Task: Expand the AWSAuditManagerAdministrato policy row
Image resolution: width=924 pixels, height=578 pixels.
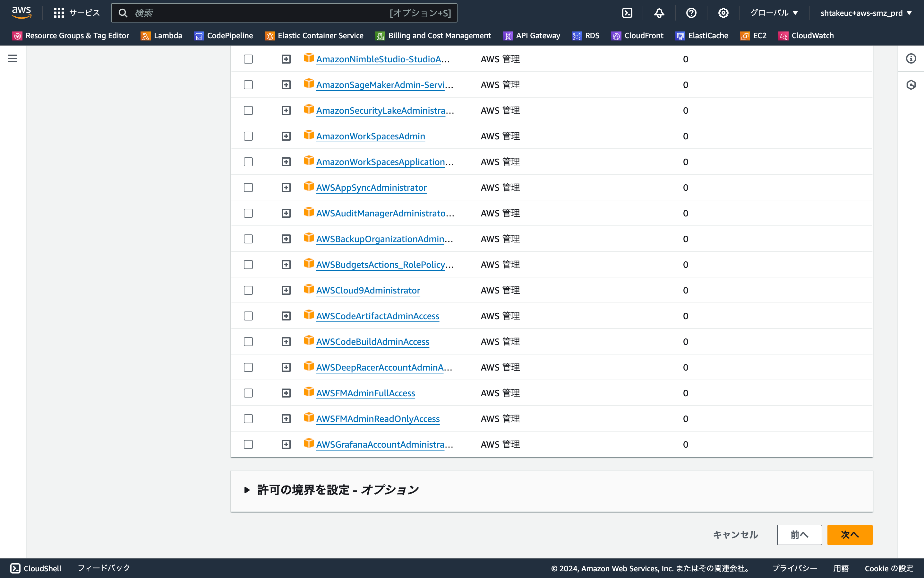Action: (286, 213)
